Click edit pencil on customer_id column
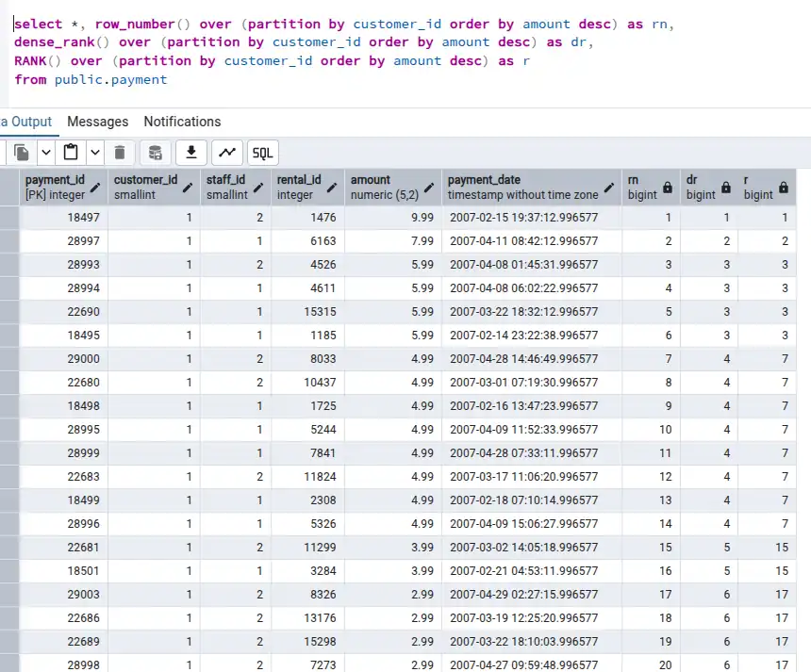Image resolution: width=811 pixels, height=672 pixels. 188,188
